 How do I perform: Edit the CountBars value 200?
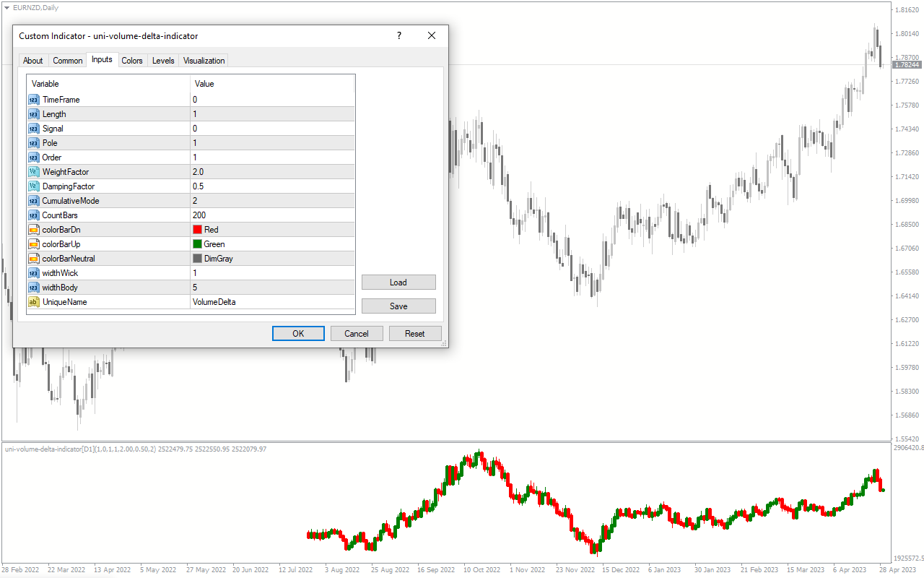pyautogui.click(x=272, y=215)
